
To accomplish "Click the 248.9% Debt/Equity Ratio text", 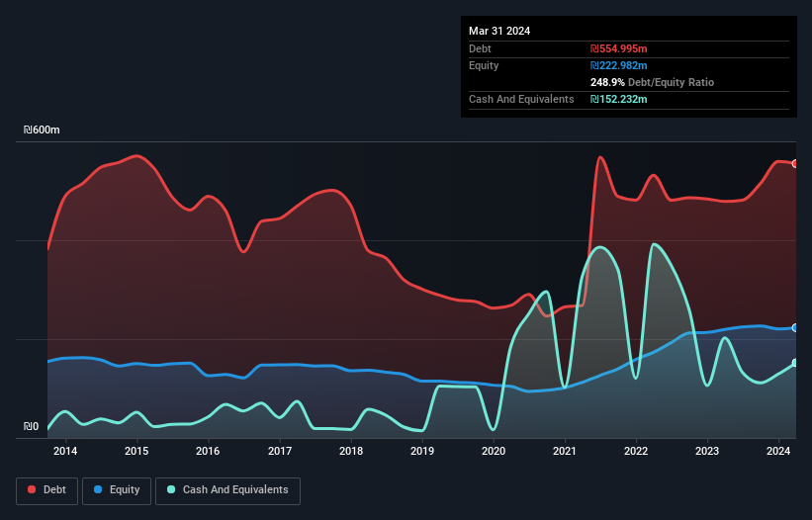I will (x=652, y=82).
